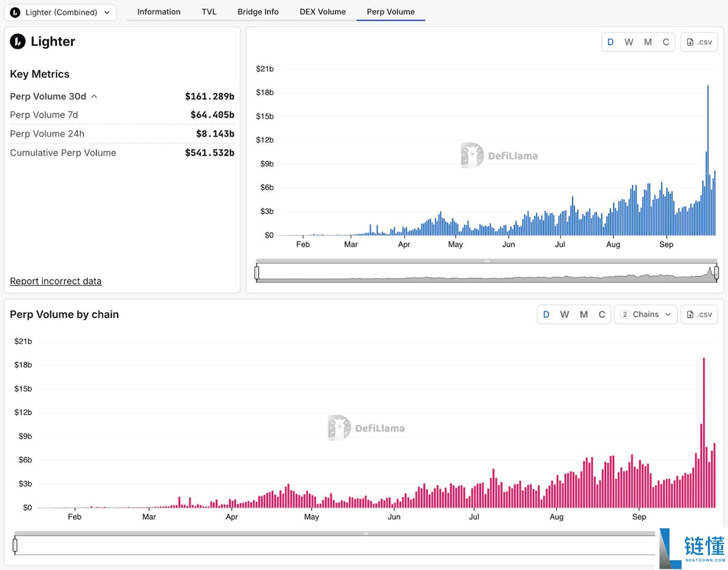
Task: Set top chart to weekly (W) interval
Action: pos(629,42)
